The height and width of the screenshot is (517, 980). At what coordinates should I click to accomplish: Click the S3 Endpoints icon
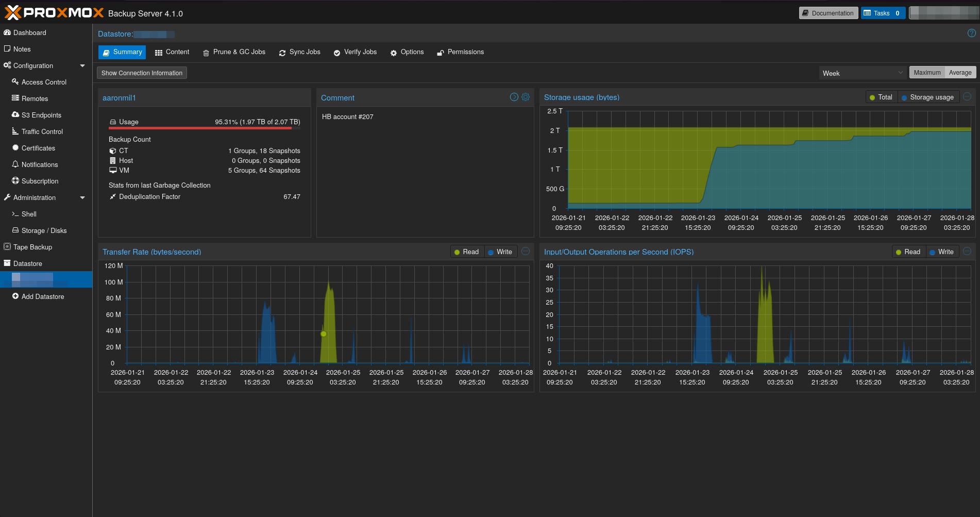point(15,115)
